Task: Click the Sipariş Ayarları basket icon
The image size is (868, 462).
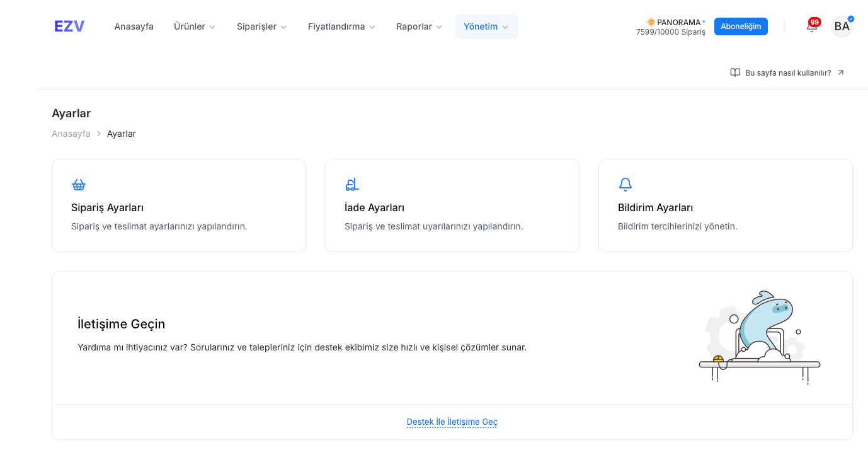Action: pyautogui.click(x=79, y=185)
